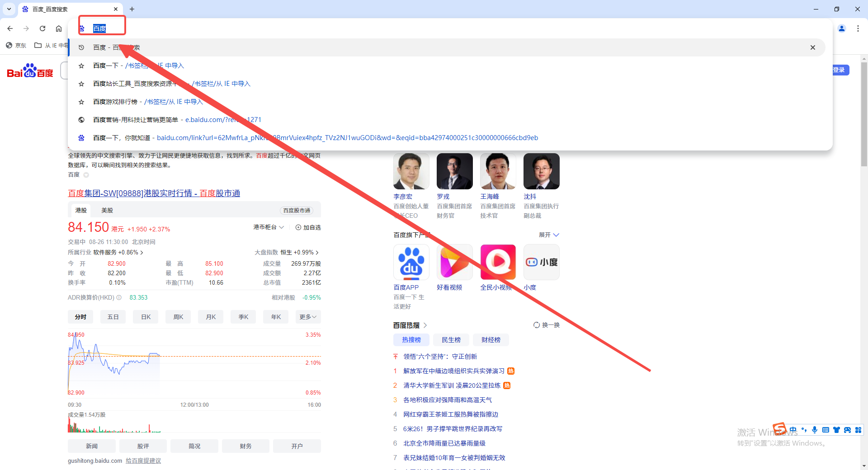The image size is (868, 470).
Task: Select the 五日 chart tab
Action: click(113, 317)
